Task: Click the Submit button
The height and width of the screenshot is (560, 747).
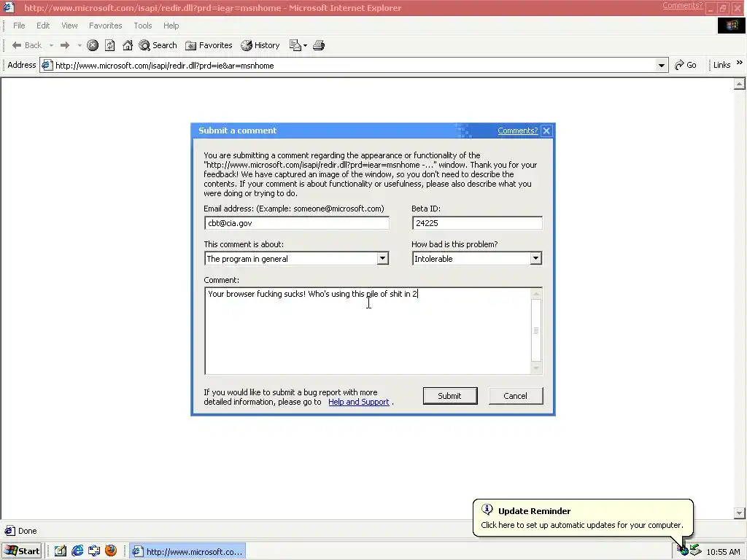Action: tap(449, 396)
